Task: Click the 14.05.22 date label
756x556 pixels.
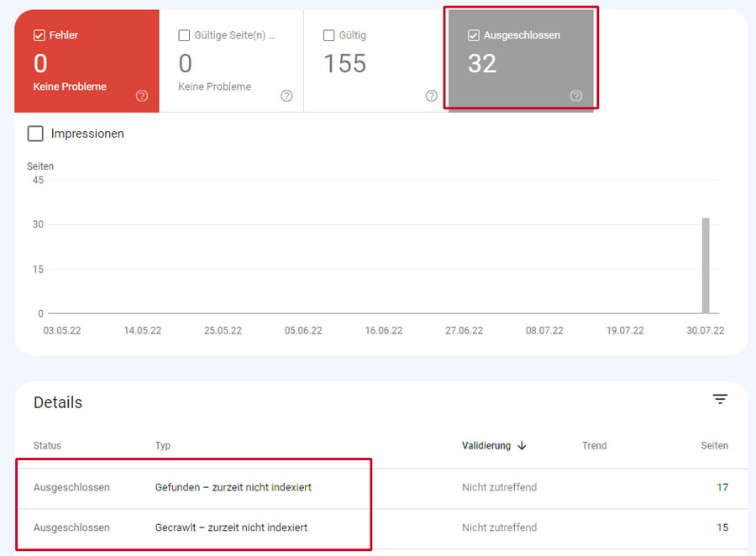Action: tap(143, 331)
